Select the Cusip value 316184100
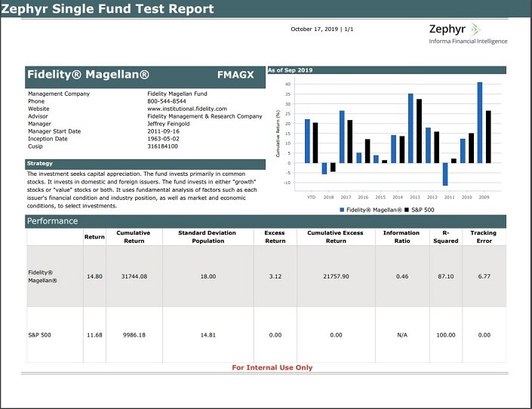 (162, 146)
